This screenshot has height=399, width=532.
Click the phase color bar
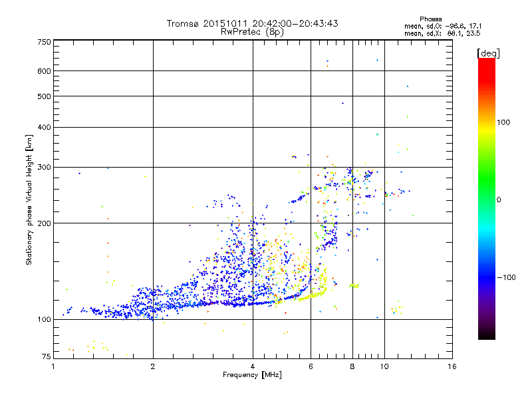pyautogui.click(x=487, y=198)
